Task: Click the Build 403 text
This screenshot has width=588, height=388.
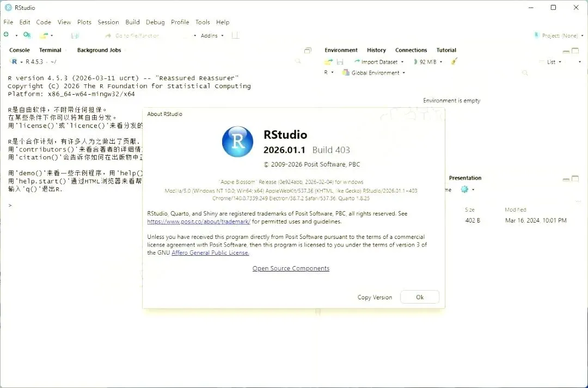Action: (331, 150)
